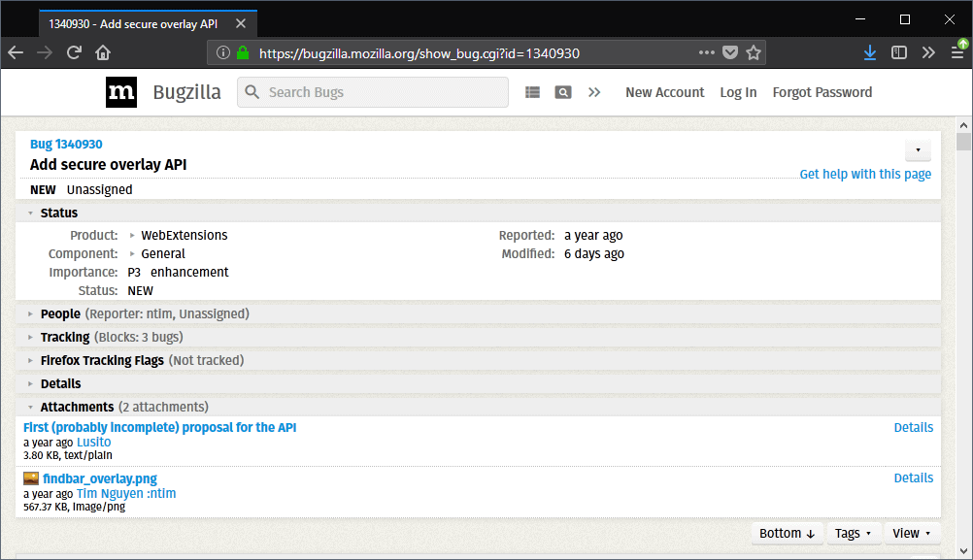Screen dimensions: 973x560
Task: Click the tracking protection shield icon
Action: (x=731, y=52)
